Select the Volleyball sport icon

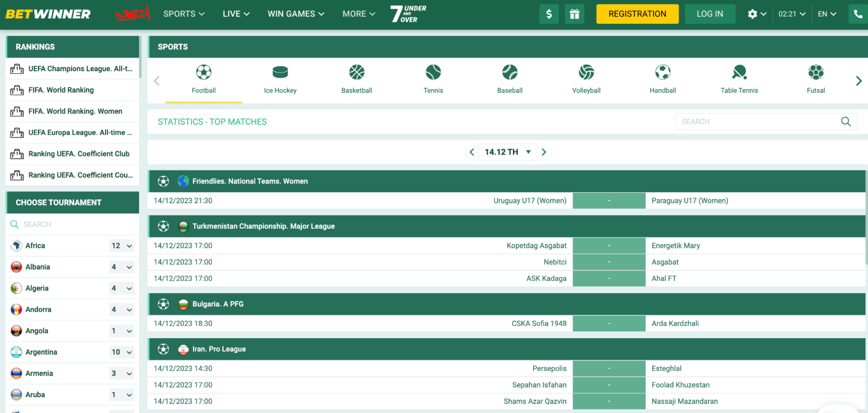click(586, 72)
